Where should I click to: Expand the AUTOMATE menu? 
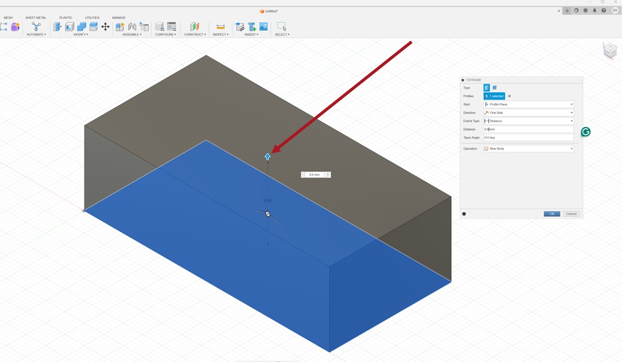pyautogui.click(x=36, y=35)
